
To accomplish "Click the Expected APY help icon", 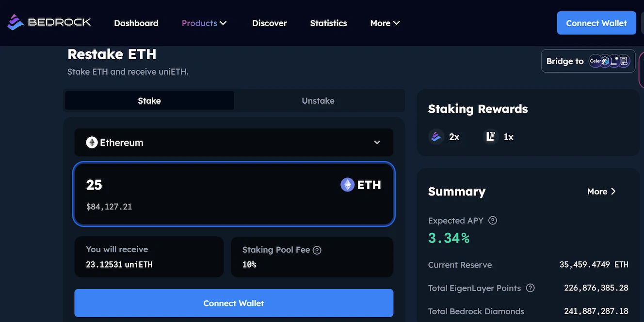I will pyautogui.click(x=493, y=221).
